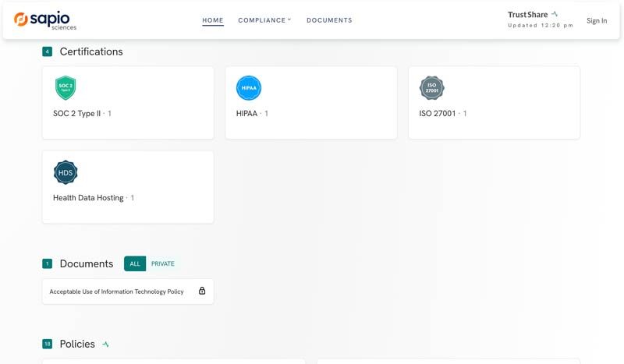Click the pulse icon next to Policies
Screen dimensions: 624x364
point(105,344)
